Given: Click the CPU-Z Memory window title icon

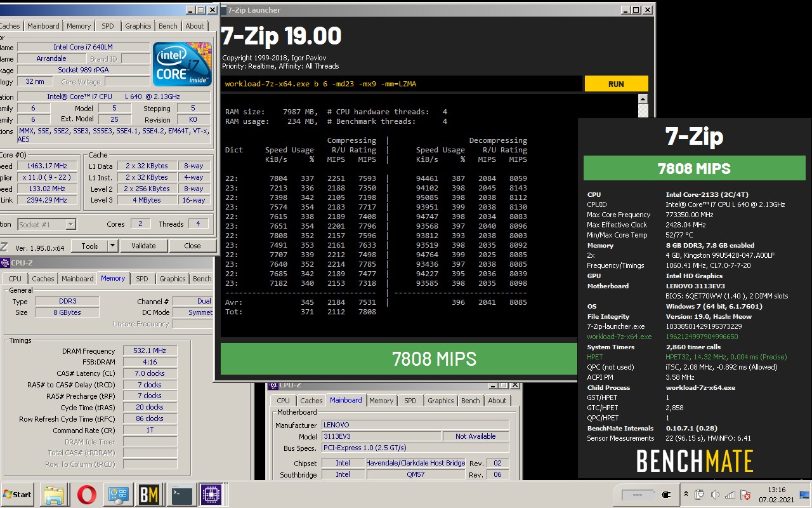Looking at the screenshot, I should pyautogui.click(x=5, y=262).
